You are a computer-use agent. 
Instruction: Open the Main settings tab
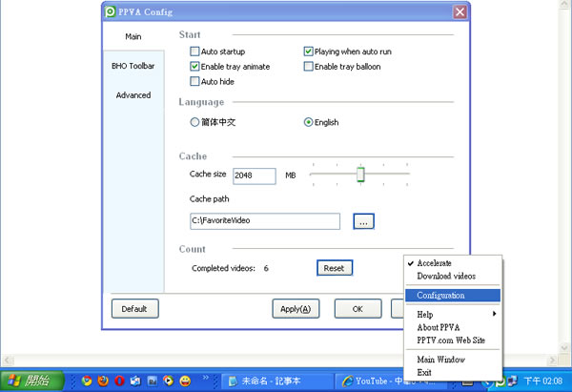133,36
